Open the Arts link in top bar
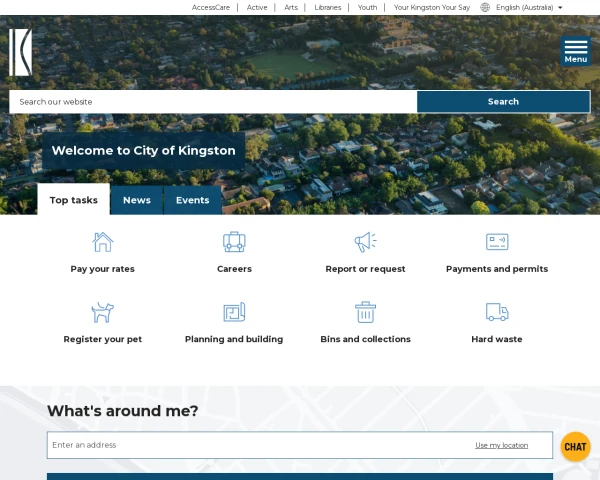Screen dimensions: 600x480 click(x=291, y=7)
